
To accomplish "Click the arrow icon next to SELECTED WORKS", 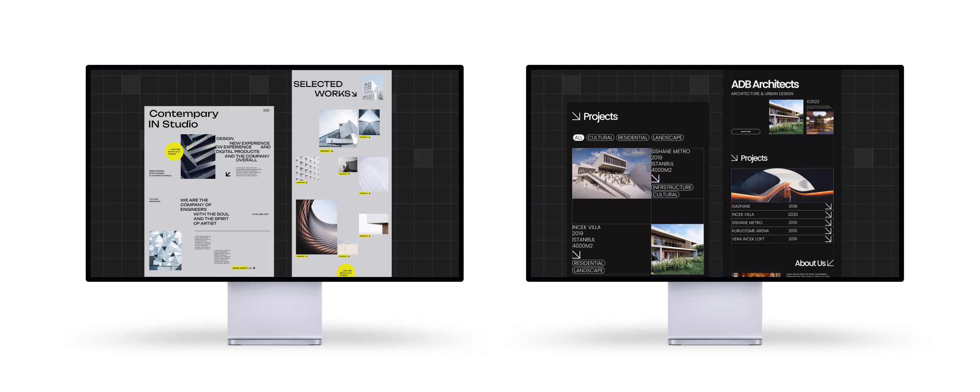I will 354,94.
